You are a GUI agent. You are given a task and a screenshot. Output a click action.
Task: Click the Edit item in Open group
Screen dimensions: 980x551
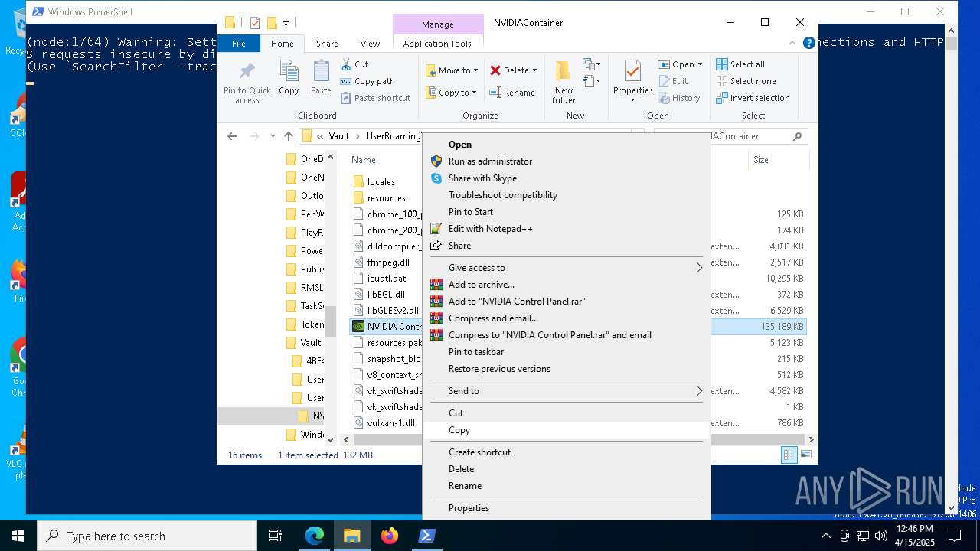(x=673, y=81)
